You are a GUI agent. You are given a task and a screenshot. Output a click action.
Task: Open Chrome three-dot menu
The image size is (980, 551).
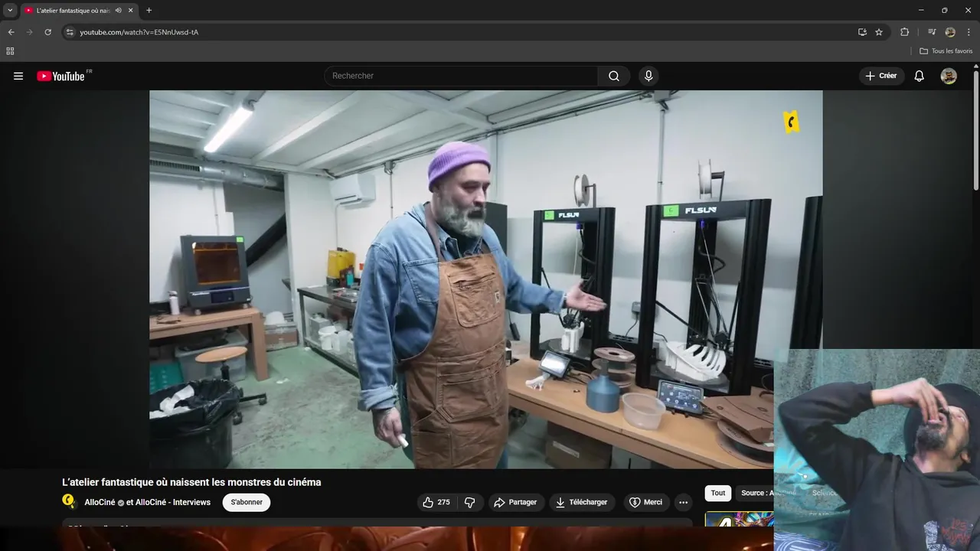pyautogui.click(x=969, y=32)
